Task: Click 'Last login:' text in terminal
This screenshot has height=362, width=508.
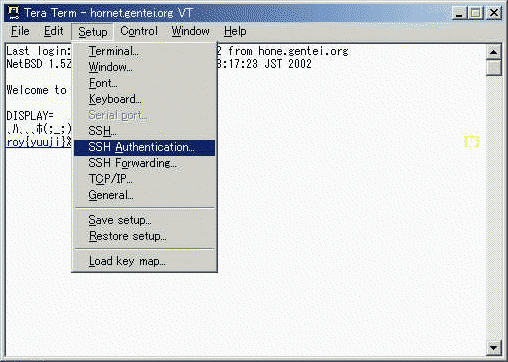Action: pos(39,51)
